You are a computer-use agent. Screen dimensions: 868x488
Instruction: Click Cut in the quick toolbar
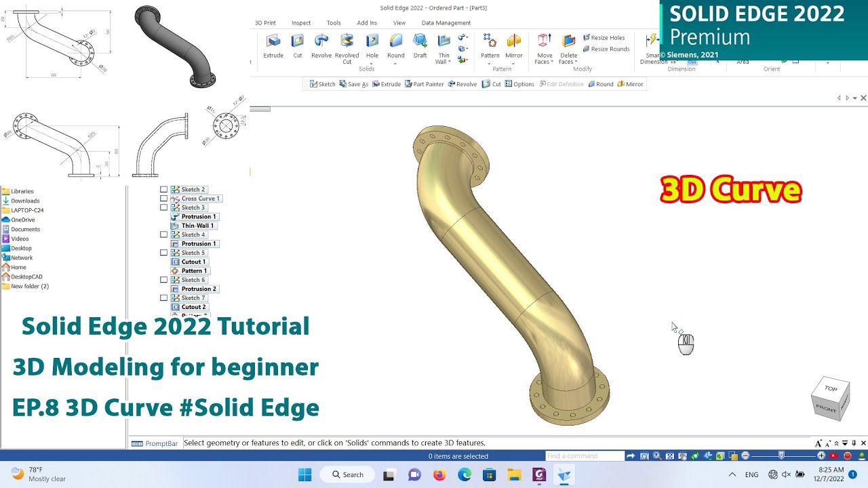(491, 84)
